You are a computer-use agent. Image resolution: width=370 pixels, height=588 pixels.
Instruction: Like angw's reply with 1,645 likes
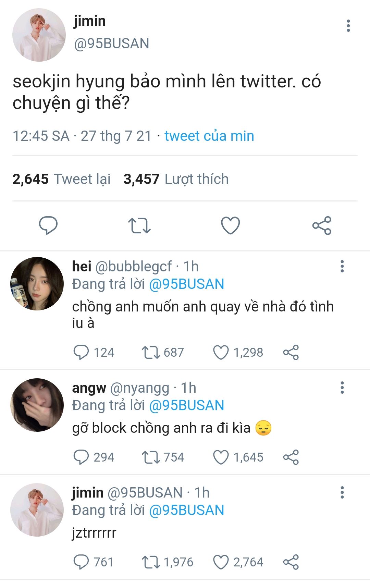pyautogui.click(x=221, y=457)
